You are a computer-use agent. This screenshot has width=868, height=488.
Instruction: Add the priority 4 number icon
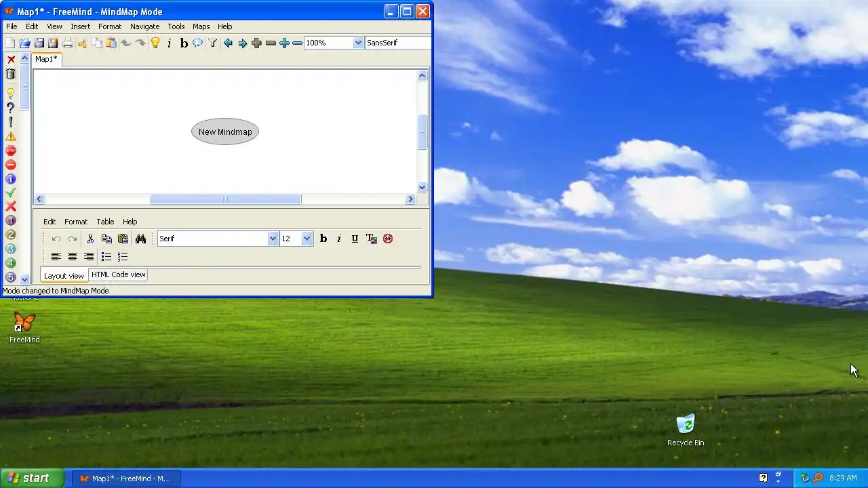(x=11, y=263)
